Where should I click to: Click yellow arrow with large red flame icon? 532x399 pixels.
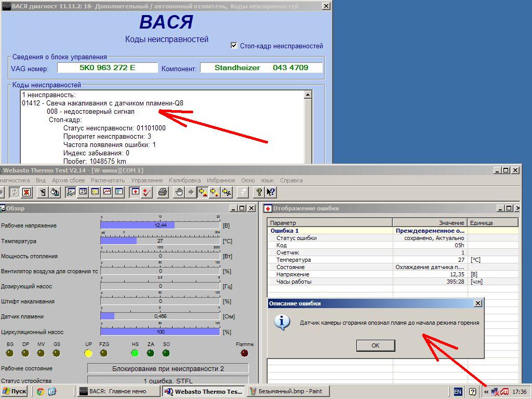click(x=203, y=192)
